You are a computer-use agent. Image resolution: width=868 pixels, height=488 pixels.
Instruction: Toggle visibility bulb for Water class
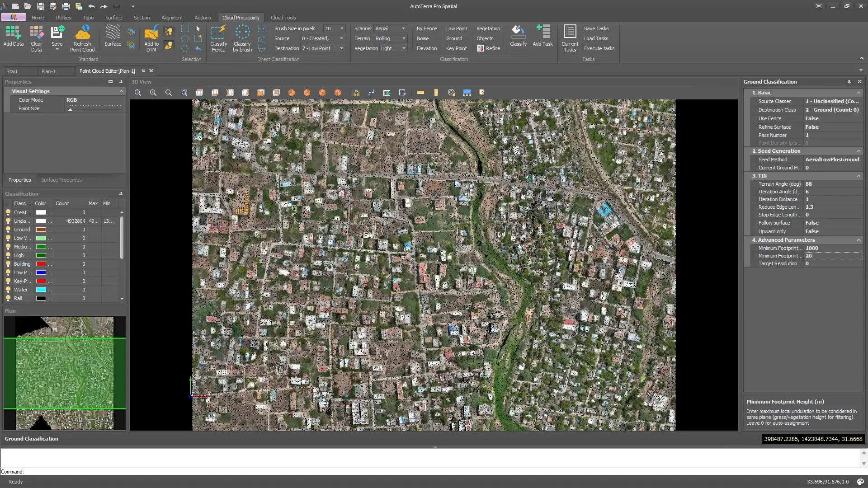pos(8,290)
